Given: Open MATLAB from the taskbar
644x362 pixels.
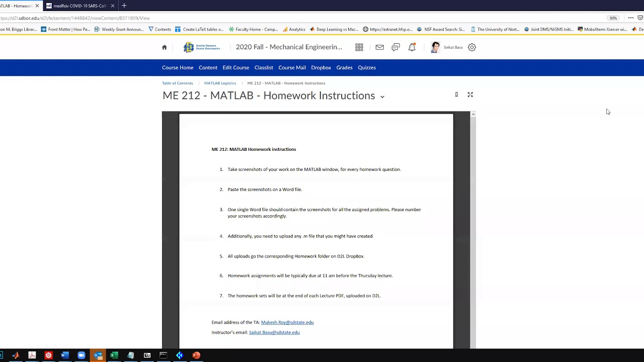Looking at the screenshot, I should [16, 355].
